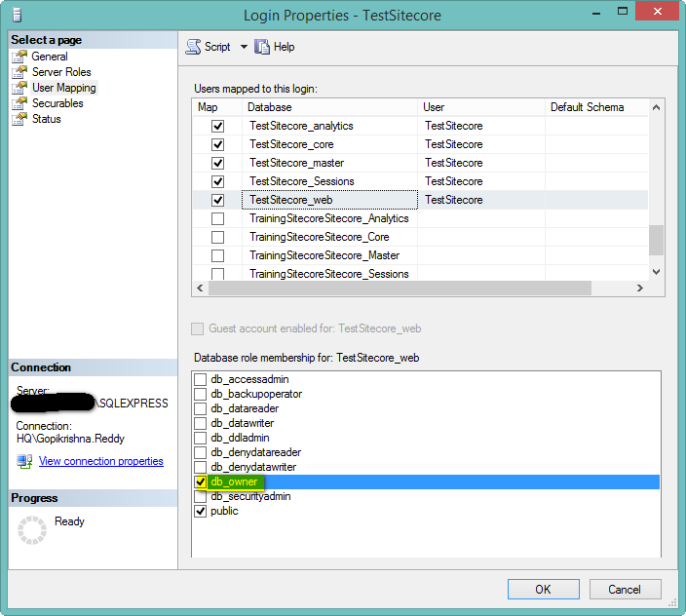Image resolution: width=686 pixels, height=616 pixels.
Task: Open the General page
Action: (50, 57)
